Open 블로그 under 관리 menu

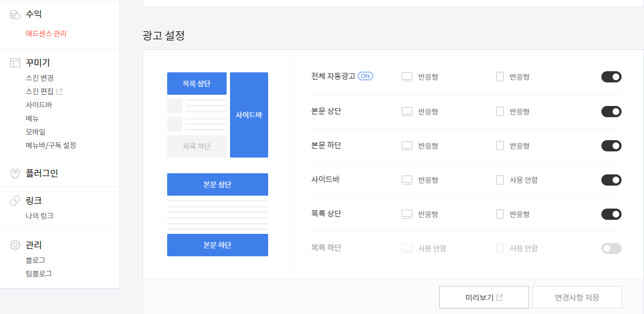pos(35,260)
